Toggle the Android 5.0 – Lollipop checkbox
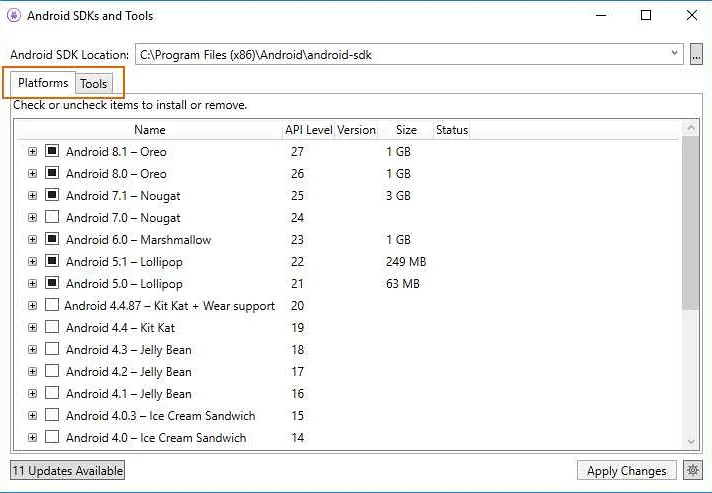 tap(52, 283)
